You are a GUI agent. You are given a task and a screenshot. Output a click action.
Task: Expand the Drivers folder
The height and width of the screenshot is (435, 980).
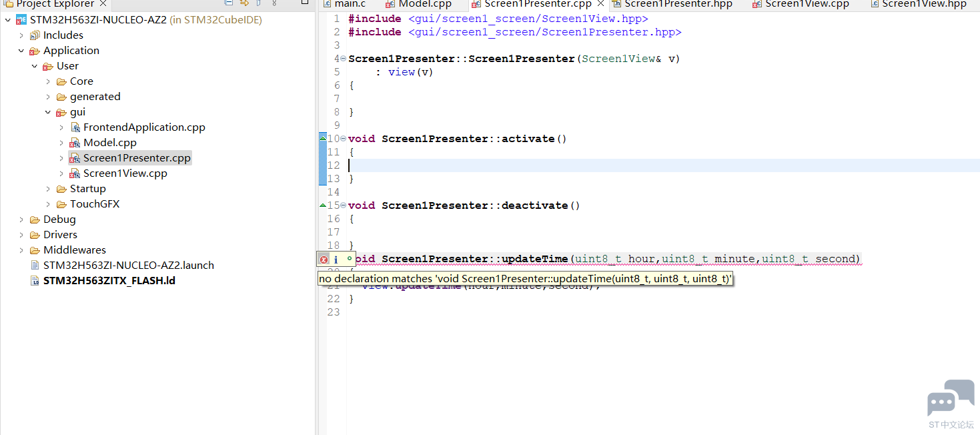click(x=21, y=235)
